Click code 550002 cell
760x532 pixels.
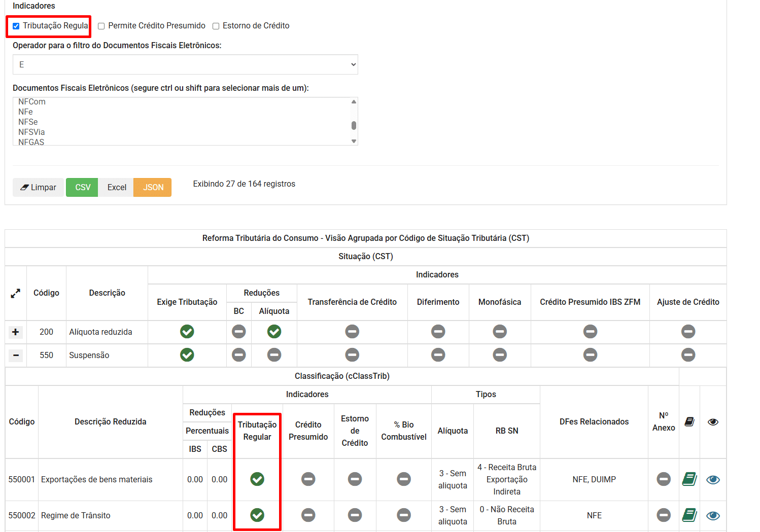pos(22,515)
